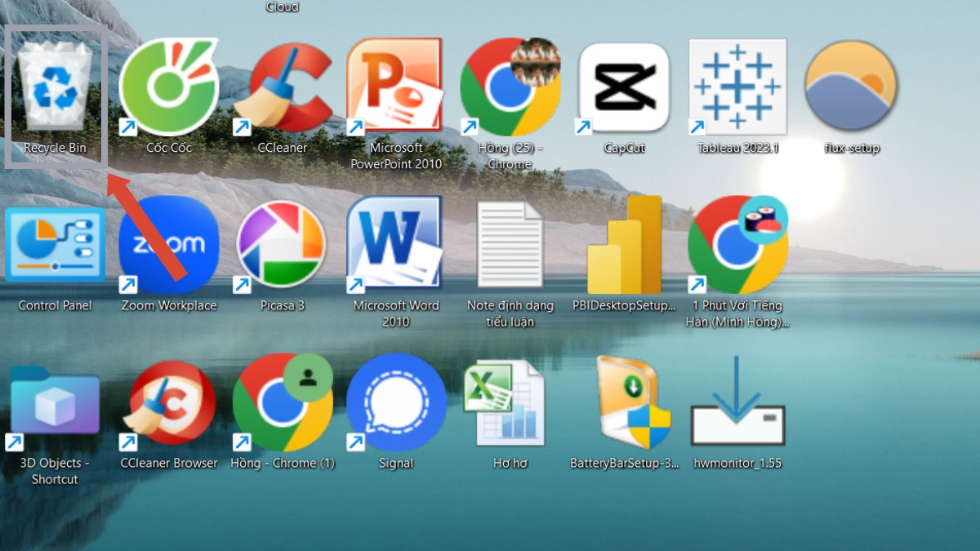The height and width of the screenshot is (551, 980).
Task: Open the Cốc Cốc browser icon
Action: point(169,87)
